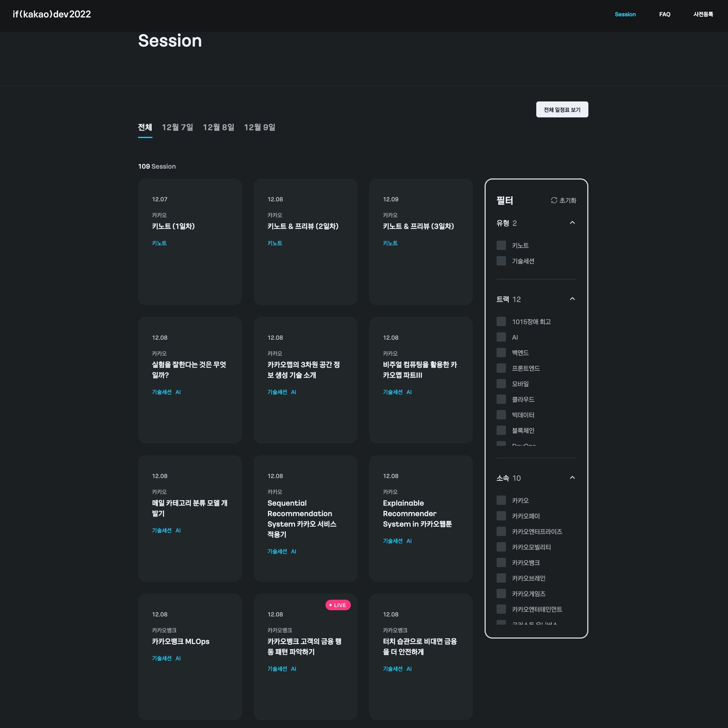
Task: Check the 클라우드 track checkbox
Action: [501, 399]
